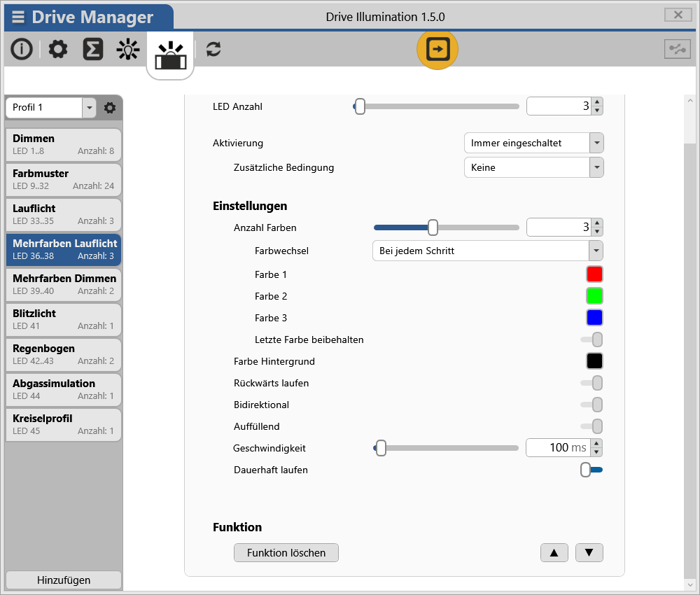Click the connection icon at top right
This screenshot has height=595, width=700.
pyautogui.click(x=677, y=49)
